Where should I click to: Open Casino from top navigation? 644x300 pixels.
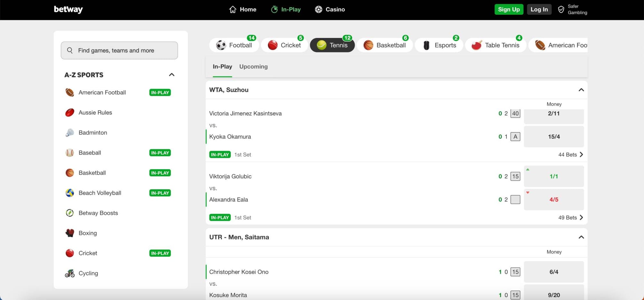coord(330,9)
